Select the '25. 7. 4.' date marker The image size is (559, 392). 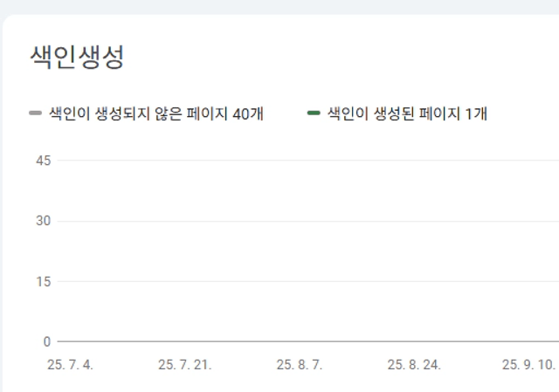(x=70, y=365)
